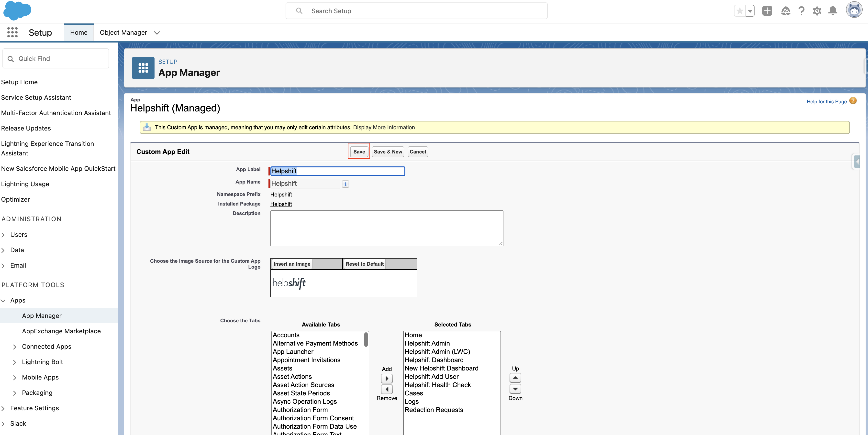Screen dimensions: 868x435
Task: Click the App Name info icon
Action: [x=345, y=184]
